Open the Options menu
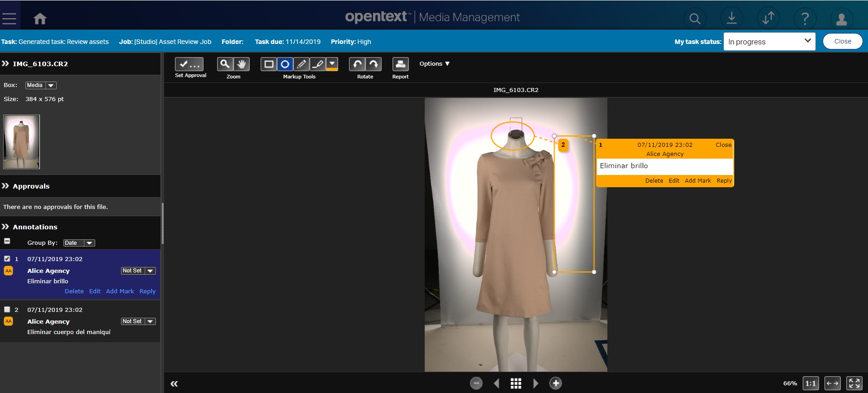Viewport: 868px width, 393px height. [434, 64]
